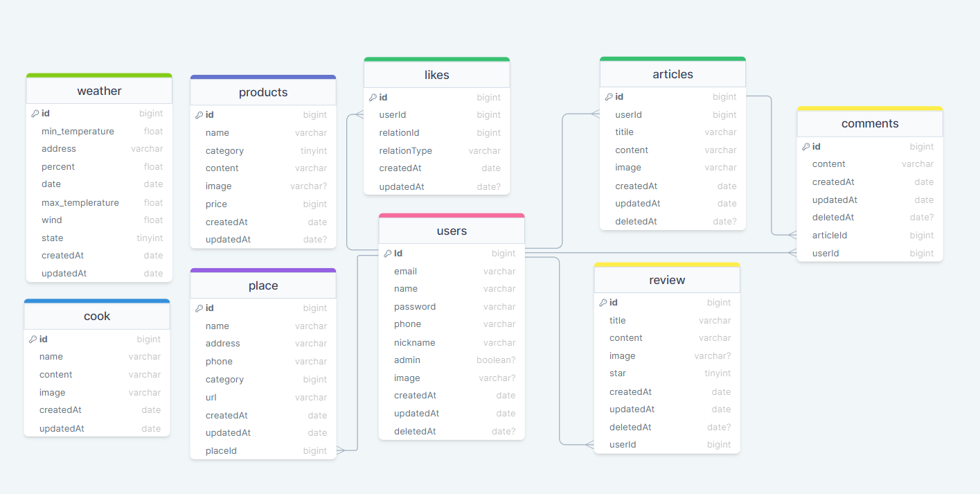Select the content column in cook table
Screen dimensions: 980x494
tap(97, 375)
